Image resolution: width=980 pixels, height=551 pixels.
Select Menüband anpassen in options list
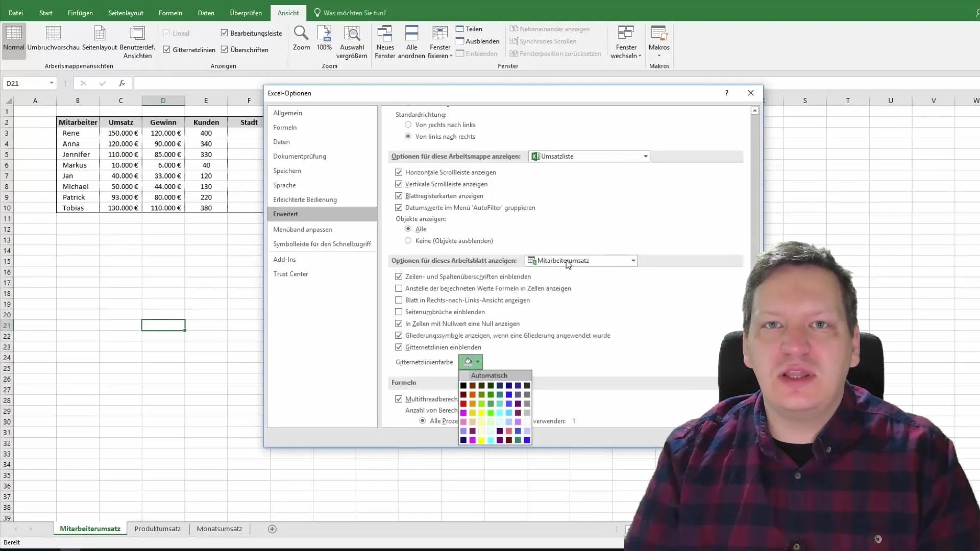(302, 230)
